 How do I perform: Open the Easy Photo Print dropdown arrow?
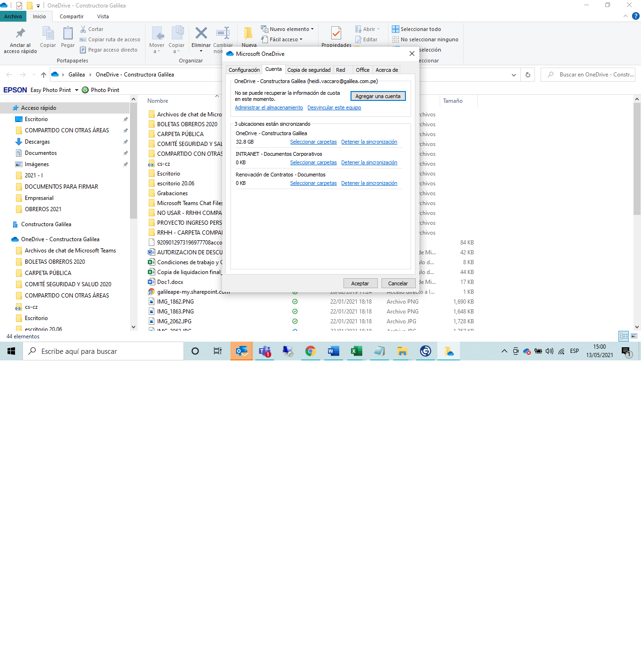[x=76, y=90]
